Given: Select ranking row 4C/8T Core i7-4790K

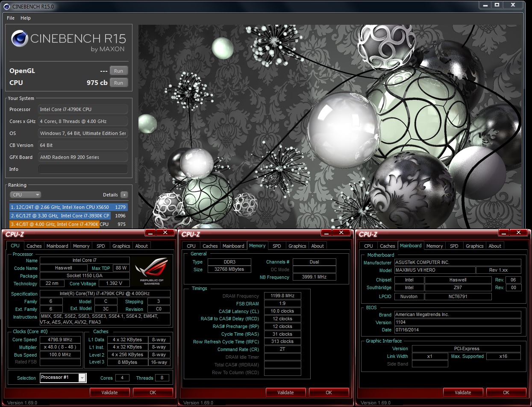Looking at the screenshot, I should pos(68,224).
